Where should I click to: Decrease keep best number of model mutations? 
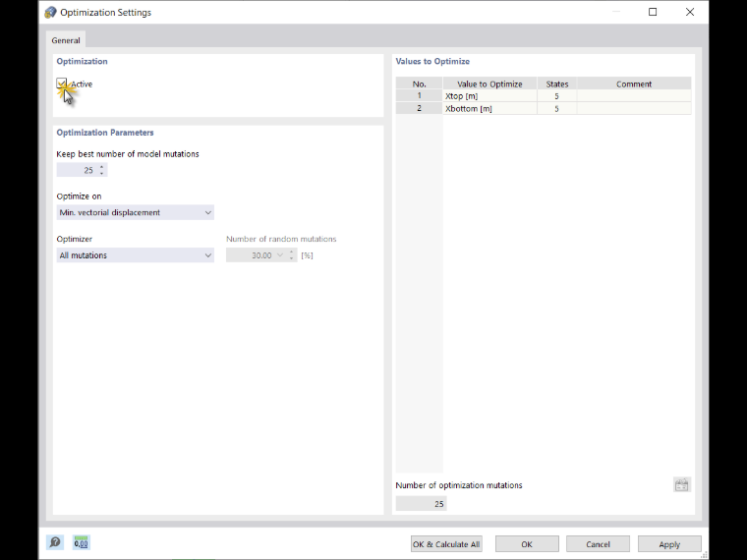point(101,173)
